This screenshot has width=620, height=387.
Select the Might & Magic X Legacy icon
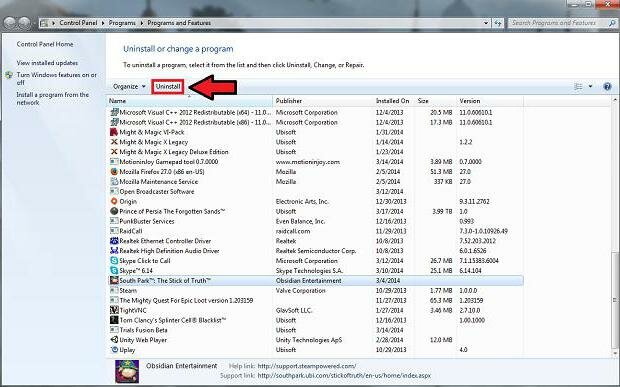coord(114,142)
